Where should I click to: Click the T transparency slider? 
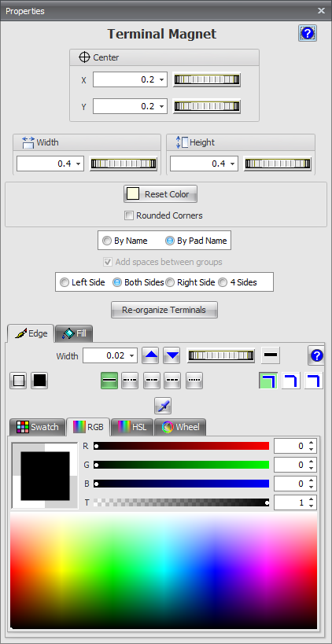click(181, 502)
